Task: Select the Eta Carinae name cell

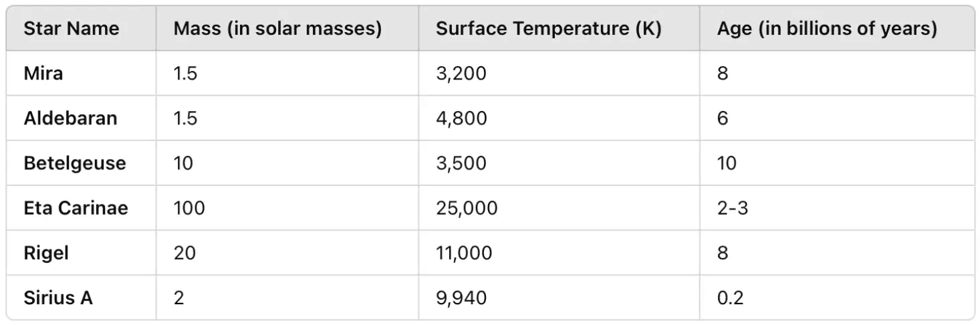Action: tap(76, 208)
